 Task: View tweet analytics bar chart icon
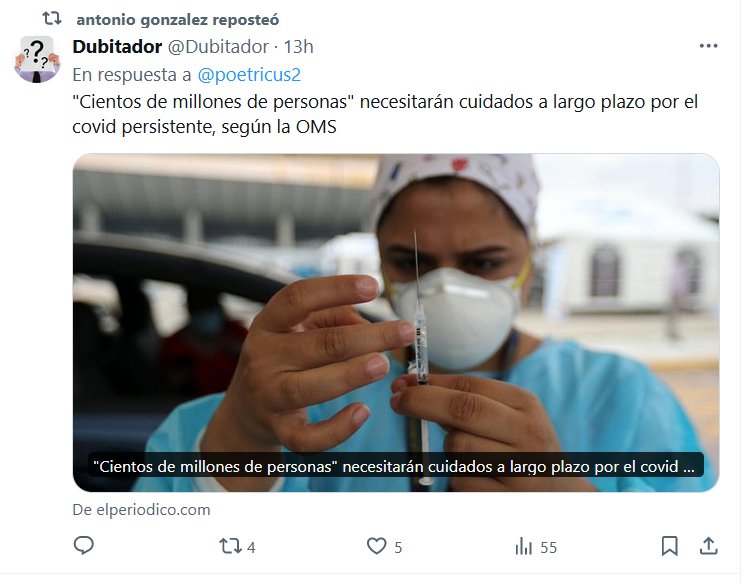(524, 547)
